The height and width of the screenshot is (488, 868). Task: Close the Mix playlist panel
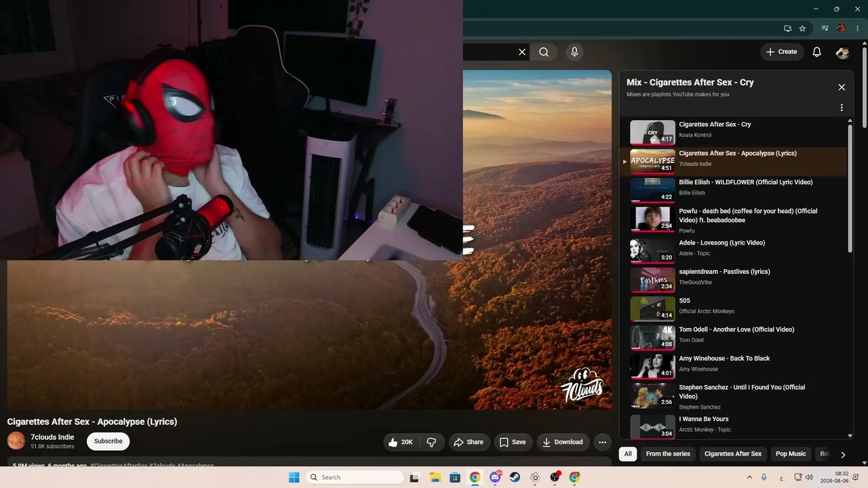[842, 87]
